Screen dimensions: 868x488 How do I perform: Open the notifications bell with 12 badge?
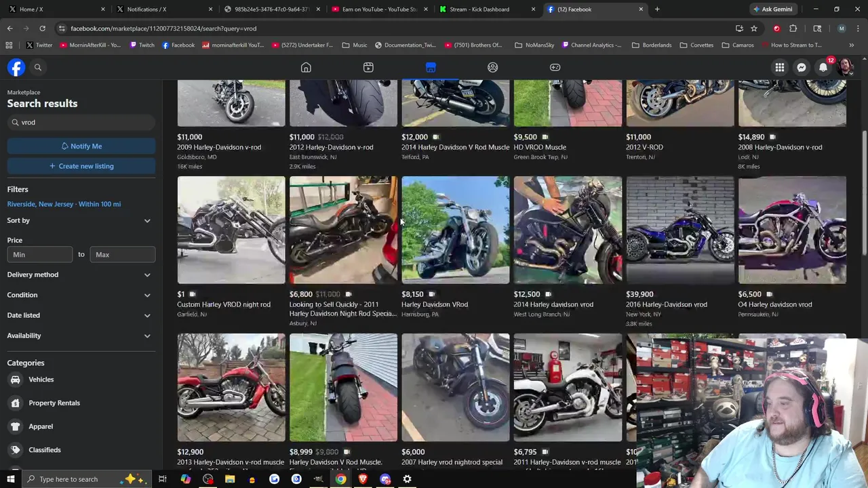click(823, 67)
